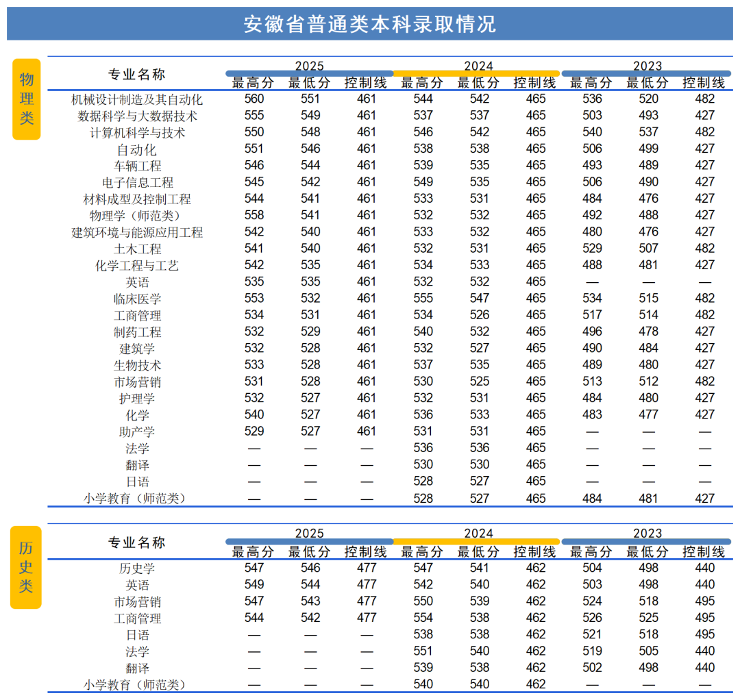Click the 土木工程 row label
This screenshot has height=700, width=740.
(x=137, y=249)
